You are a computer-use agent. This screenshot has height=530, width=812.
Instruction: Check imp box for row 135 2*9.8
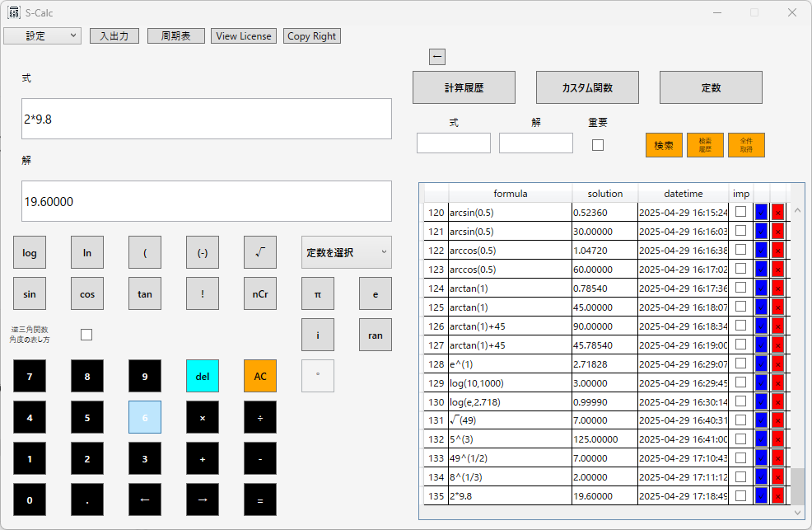pyautogui.click(x=741, y=495)
